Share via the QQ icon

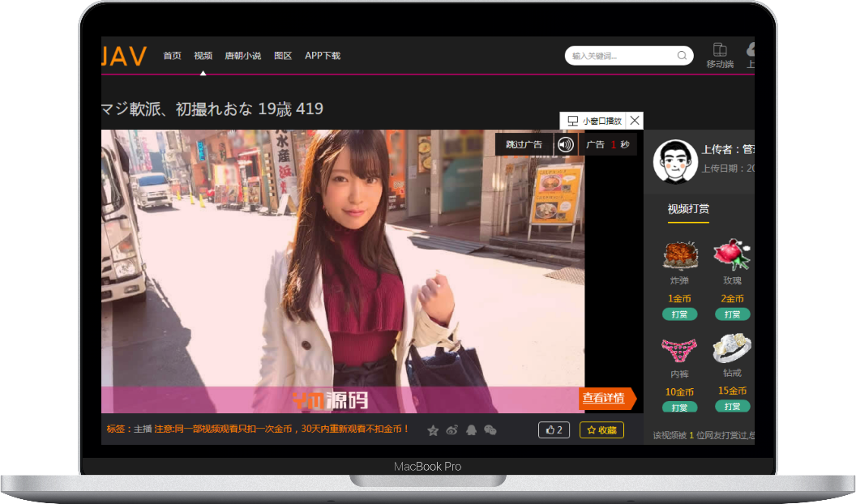[x=471, y=430]
